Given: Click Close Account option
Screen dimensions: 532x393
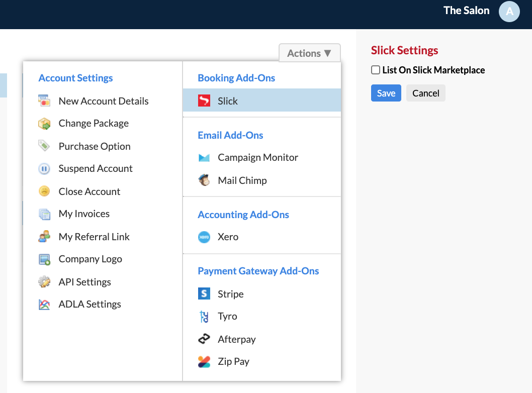Looking at the screenshot, I should [90, 191].
